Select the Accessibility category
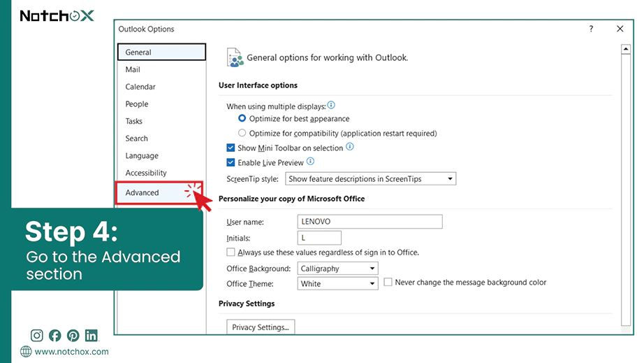Image resolution: width=644 pixels, height=363 pixels. pyautogui.click(x=161, y=173)
